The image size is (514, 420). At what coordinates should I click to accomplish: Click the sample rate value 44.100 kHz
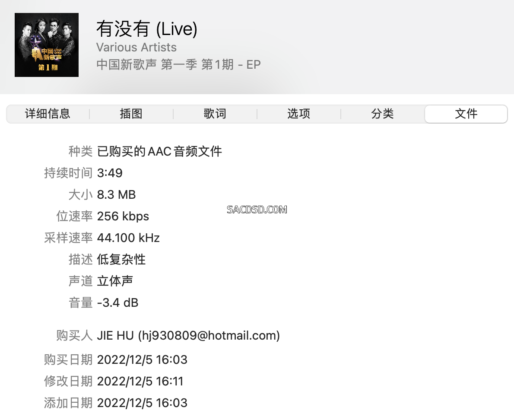(x=128, y=238)
